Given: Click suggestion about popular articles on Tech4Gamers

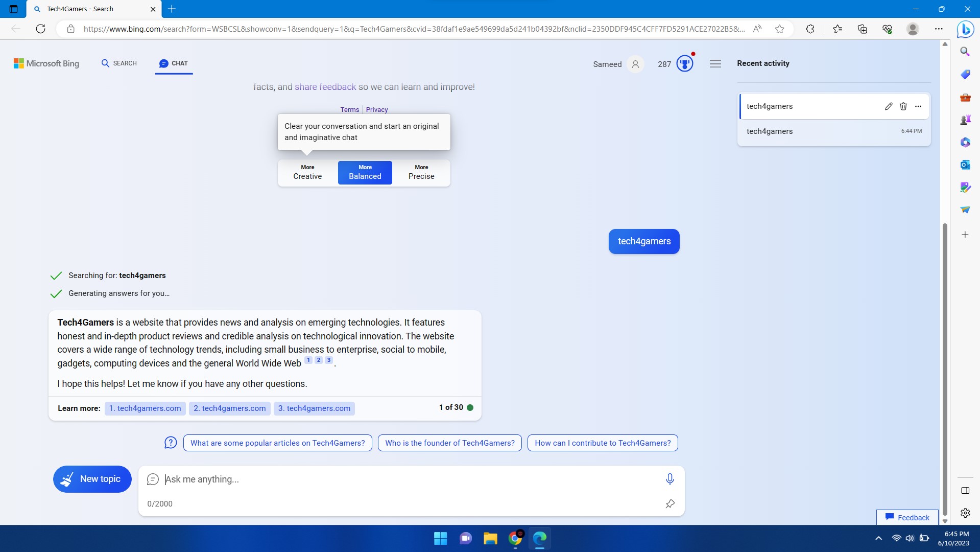Looking at the screenshot, I should click(278, 443).
